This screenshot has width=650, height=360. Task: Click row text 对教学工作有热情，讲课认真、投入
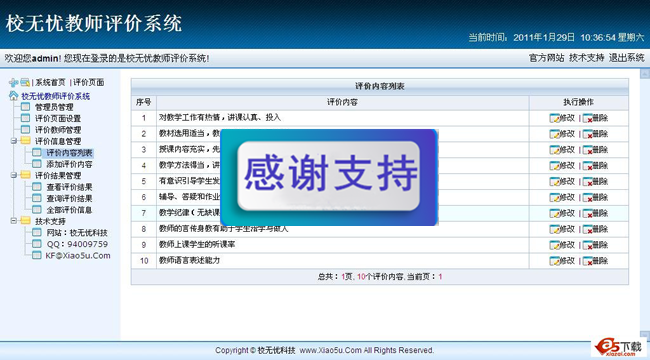tap(220, 118)
